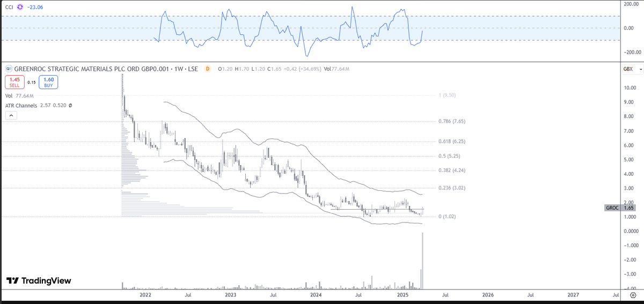This screenshot has width=644, height=304.
Task: Click the 2023 label on time axis
Action: [x=231, y=295]
